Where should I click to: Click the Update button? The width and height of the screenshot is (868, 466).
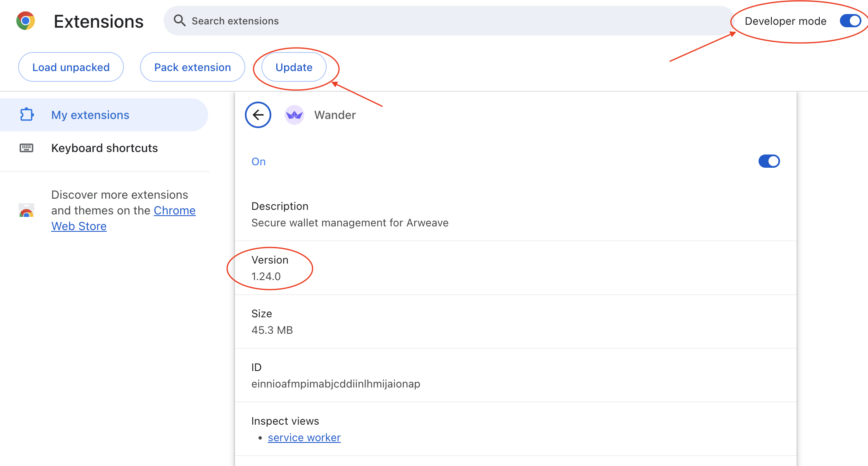[294, 67]
